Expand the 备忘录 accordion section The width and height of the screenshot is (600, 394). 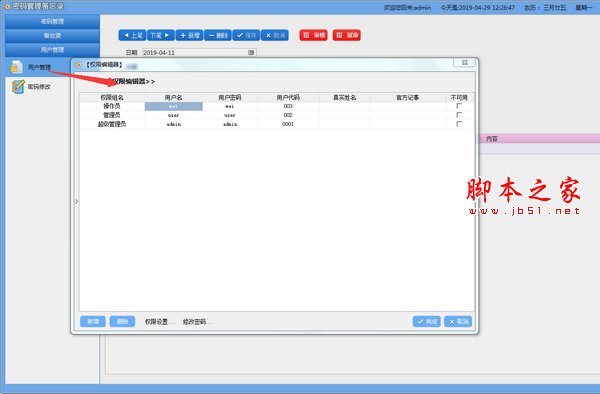[52, 36]
